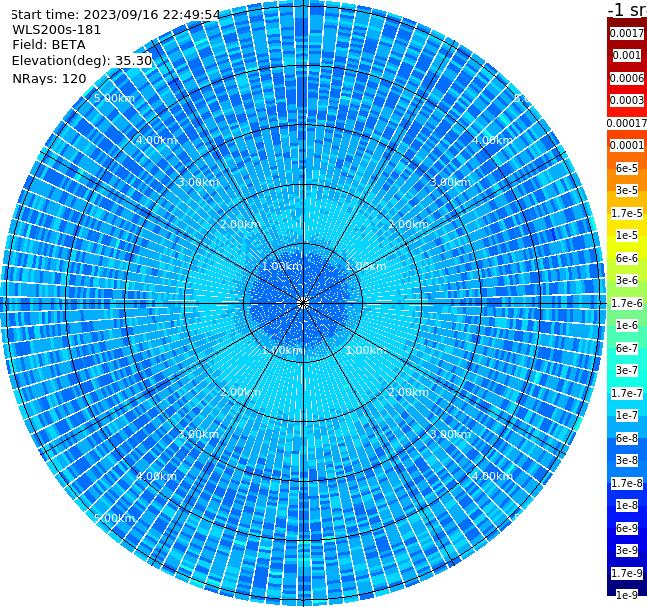Select the WLS200s-181 instrument label

point(57,30)
